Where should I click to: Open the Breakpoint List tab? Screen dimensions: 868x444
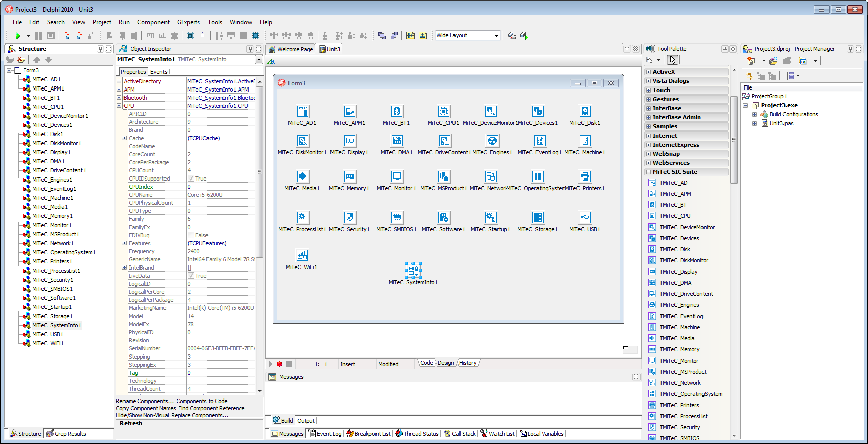pyautogui.click(x=368, y=434)
